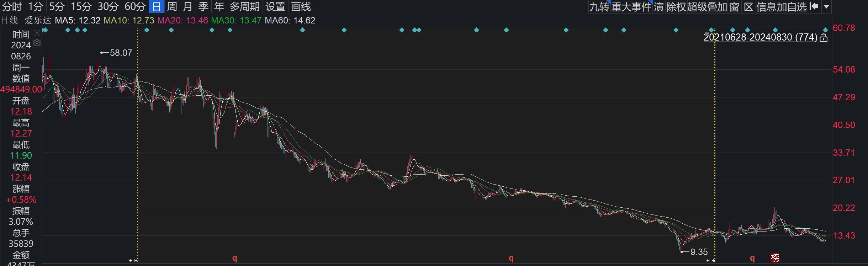Toggle the 信息 info panel
Screen dimensions: 868x266
766,7
